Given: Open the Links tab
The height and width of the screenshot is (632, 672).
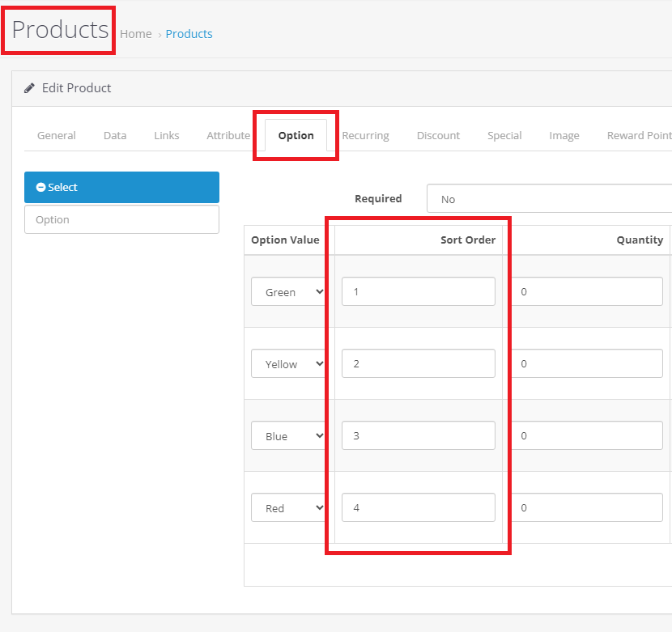Looking at the screenshot, I should coord(166,135).
